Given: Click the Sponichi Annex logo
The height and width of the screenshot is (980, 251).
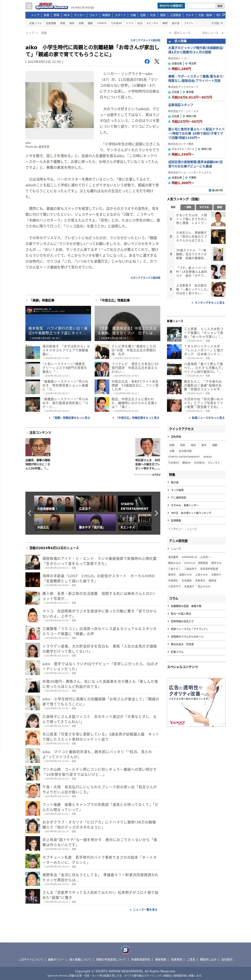Looking at the screenshot, I should tap(51, 6).
